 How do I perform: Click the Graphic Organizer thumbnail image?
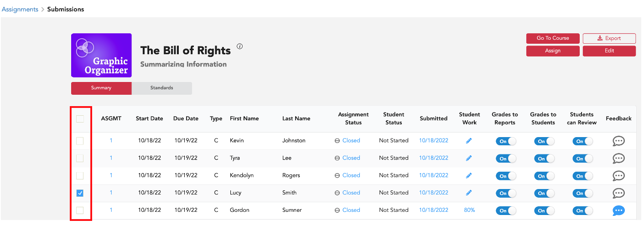click(x=101, y=55)
